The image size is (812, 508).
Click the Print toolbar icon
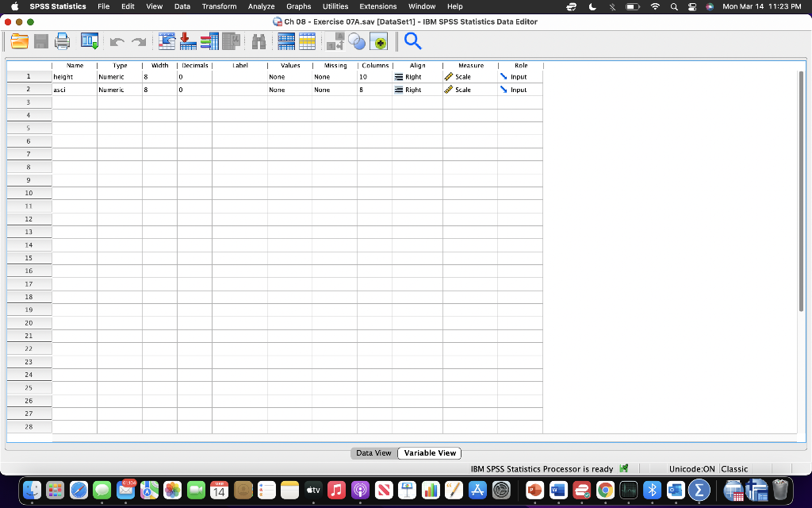(63, 40)
